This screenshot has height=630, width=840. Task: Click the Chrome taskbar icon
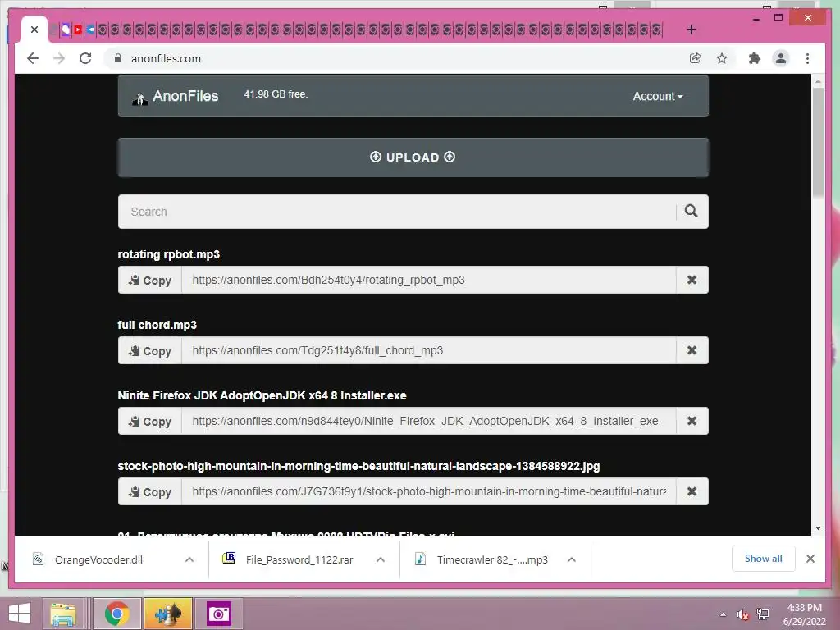117,614
